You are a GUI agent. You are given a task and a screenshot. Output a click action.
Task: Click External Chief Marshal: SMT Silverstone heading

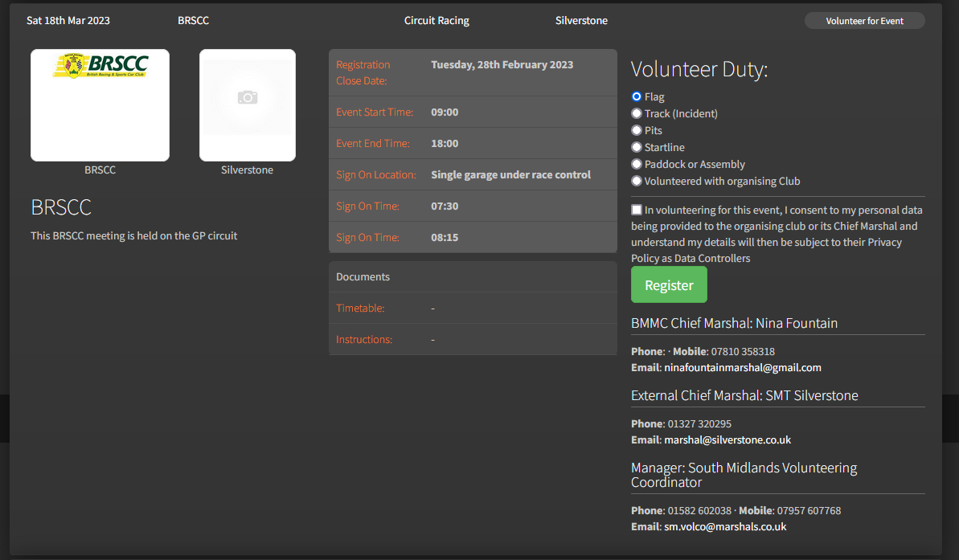(744, 395)
